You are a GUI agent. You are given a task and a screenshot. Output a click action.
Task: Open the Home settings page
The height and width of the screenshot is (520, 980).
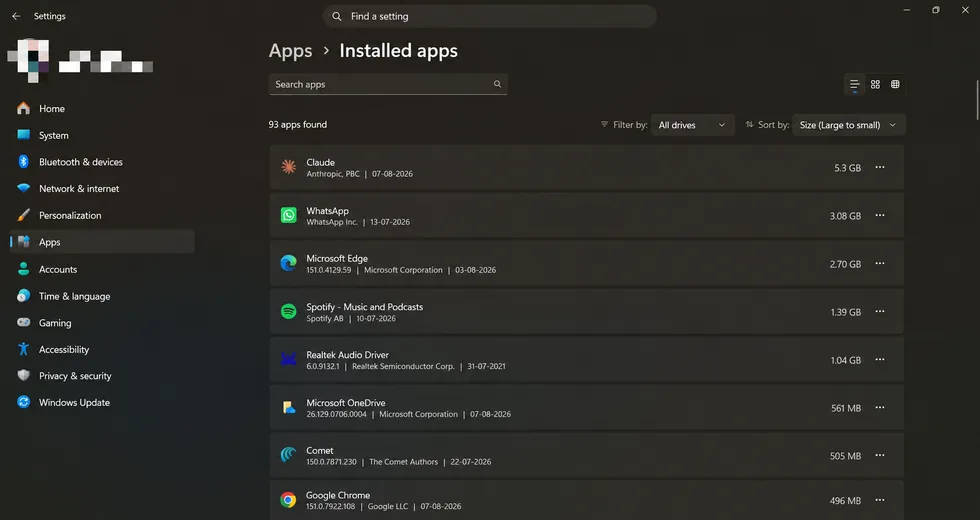click(102, 109)
